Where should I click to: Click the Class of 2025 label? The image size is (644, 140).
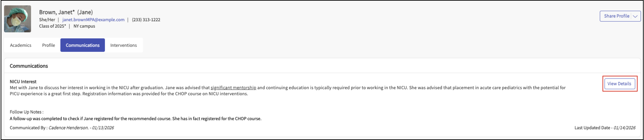coord(52,26)
